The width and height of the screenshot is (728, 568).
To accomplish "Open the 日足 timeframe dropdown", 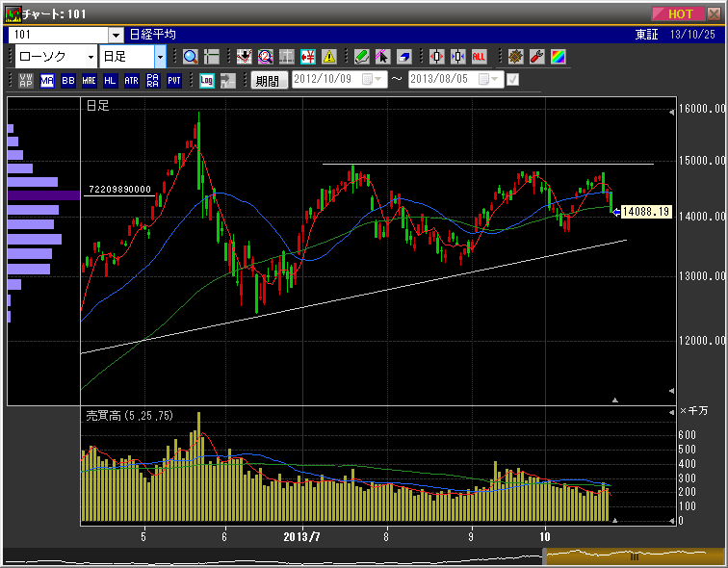I will click(x=160, y=57).
